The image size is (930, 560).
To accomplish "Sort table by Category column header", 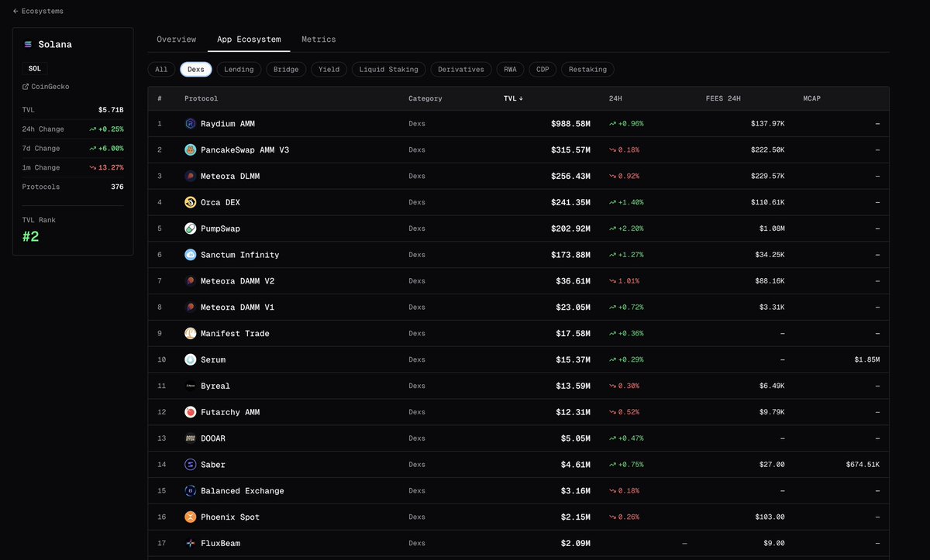I will point(425,98).
